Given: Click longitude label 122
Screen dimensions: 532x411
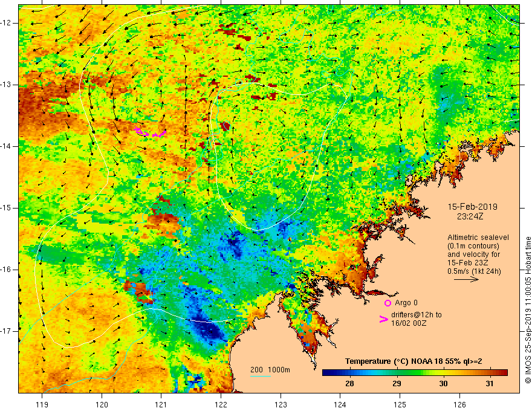Looking at the screenshot, I should point(221,404).
